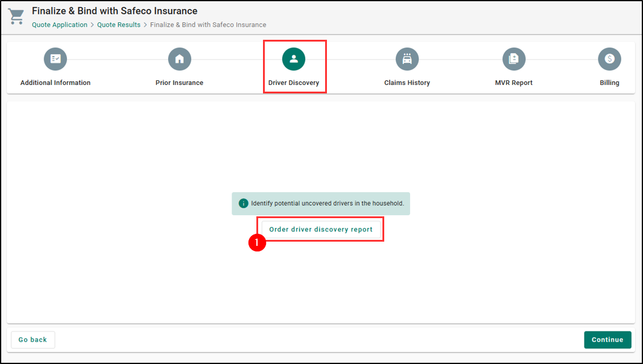The height and width of the screenshot is (364, 643).
Task: Click Order driver discovery report button
Action: [321, 229]
